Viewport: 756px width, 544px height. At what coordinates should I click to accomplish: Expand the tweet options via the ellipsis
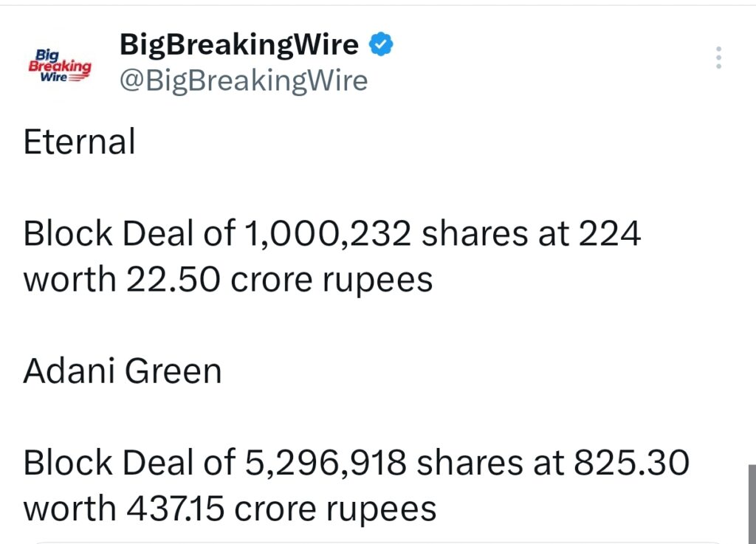click(718, 58)
